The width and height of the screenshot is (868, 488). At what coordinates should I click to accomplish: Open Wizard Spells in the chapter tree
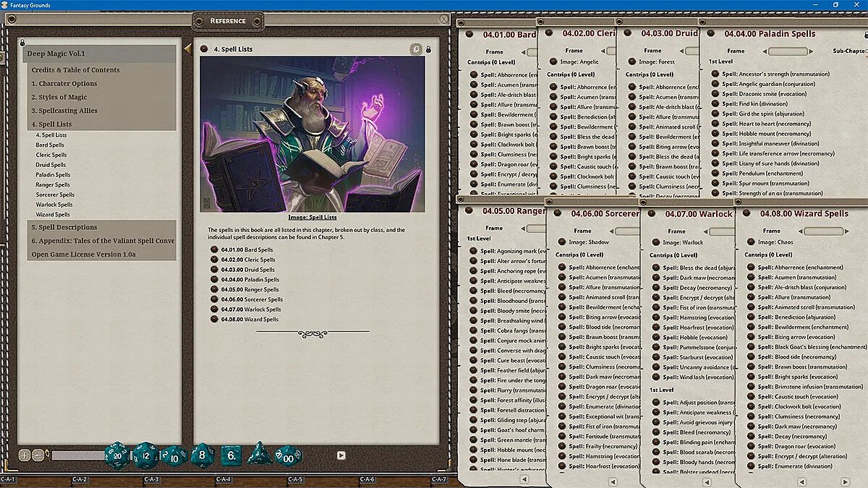[53, 215]
